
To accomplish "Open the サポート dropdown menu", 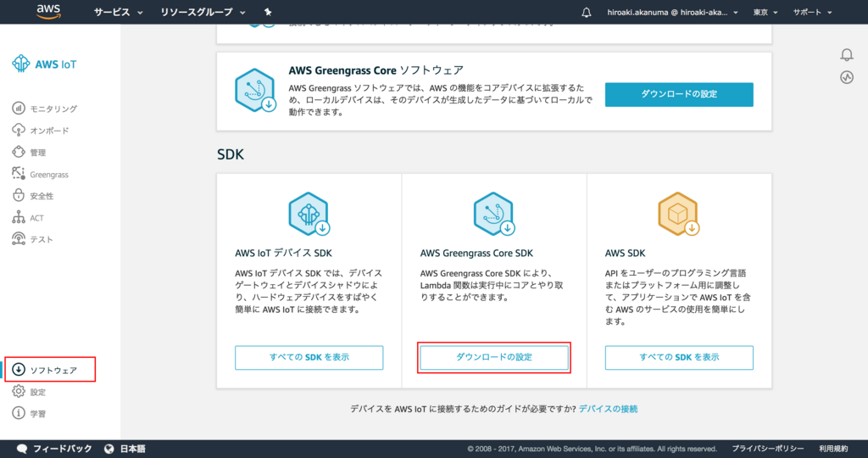I will pos(812,12).
